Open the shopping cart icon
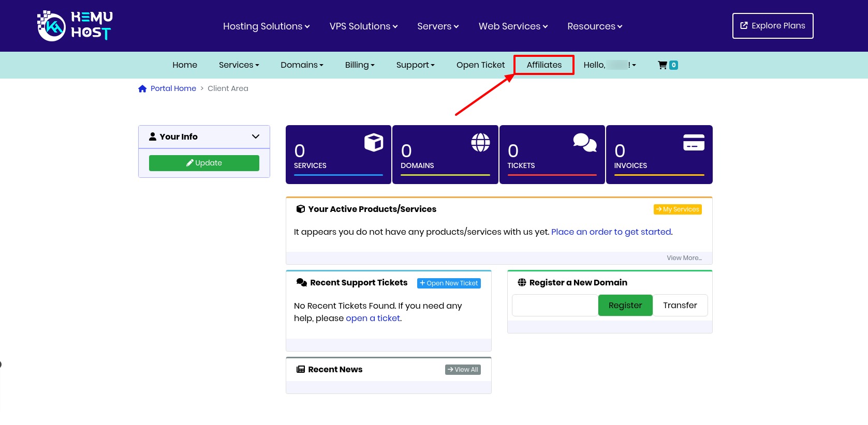Viewport: 868px width, 425px height. [x=662, y=65]
